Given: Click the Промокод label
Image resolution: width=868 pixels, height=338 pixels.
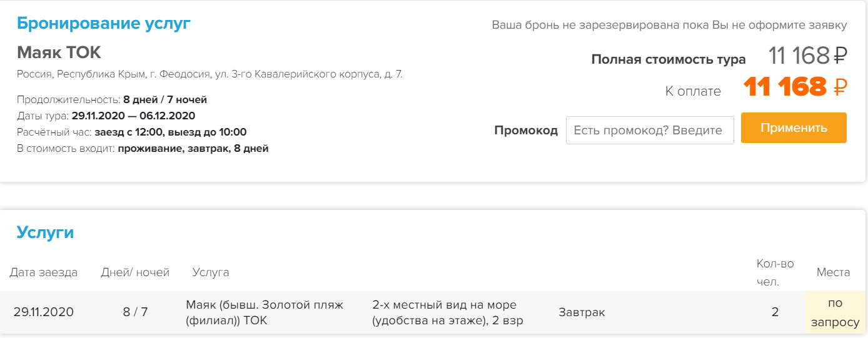Looking at the screenshot, I should click(526, 131).
